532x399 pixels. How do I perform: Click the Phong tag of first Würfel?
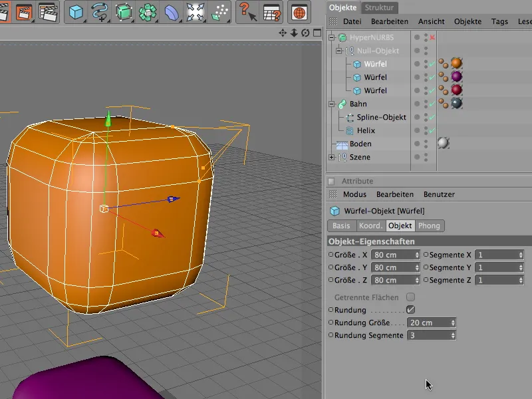(x=443, y=63)
